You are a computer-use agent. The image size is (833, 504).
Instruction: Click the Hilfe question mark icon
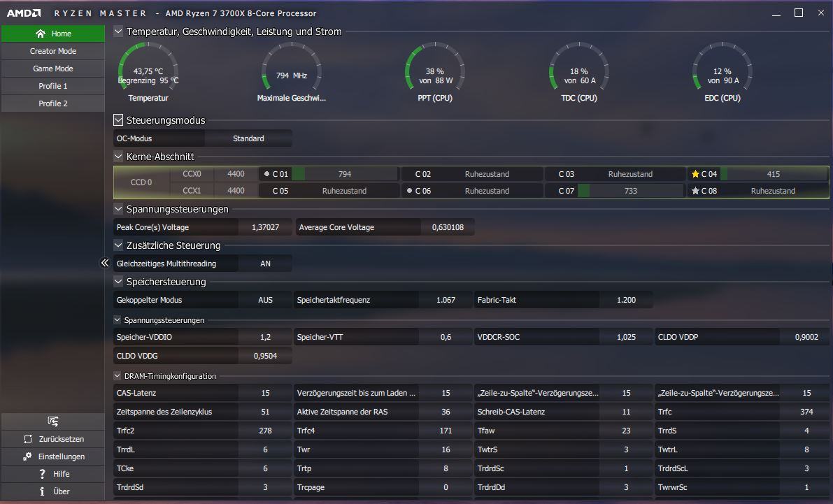(43, 474)
